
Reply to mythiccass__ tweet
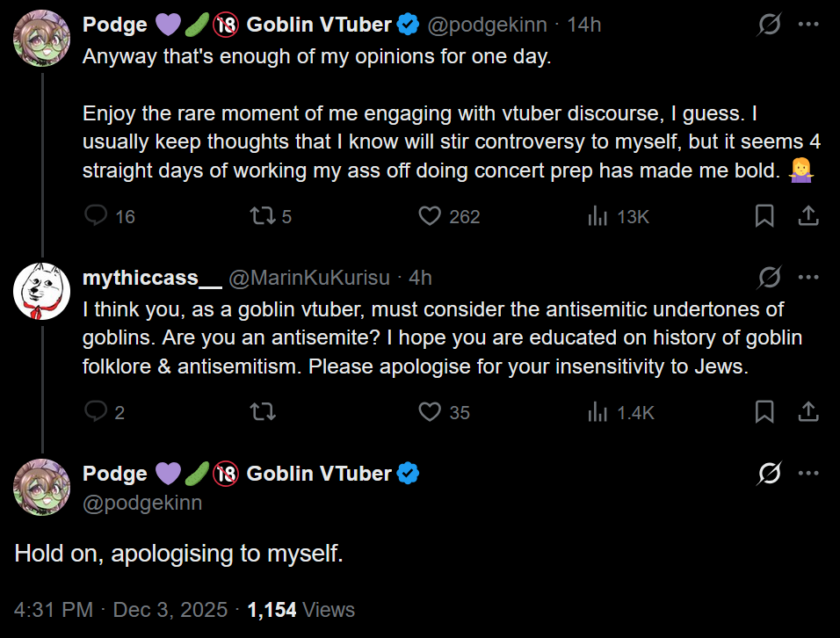tap(96, 411)
